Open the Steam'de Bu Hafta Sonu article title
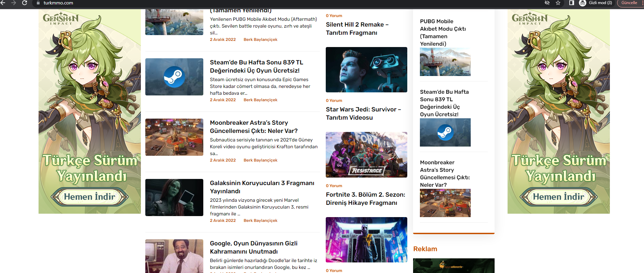644x273 pixels. (256, 66)
